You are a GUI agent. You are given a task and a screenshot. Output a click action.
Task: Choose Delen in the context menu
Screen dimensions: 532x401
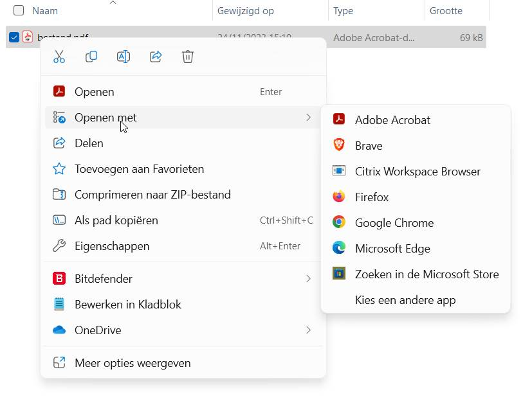tap(183, 143)
